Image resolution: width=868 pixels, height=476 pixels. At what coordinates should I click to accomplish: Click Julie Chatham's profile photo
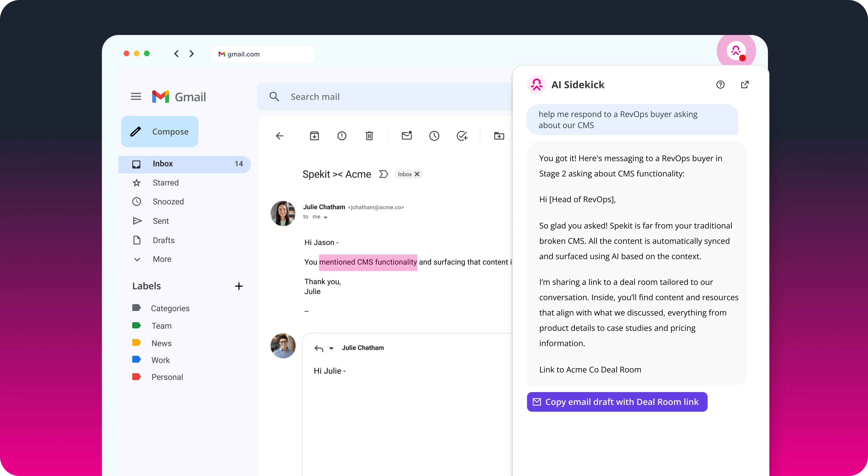pos(283,213)
